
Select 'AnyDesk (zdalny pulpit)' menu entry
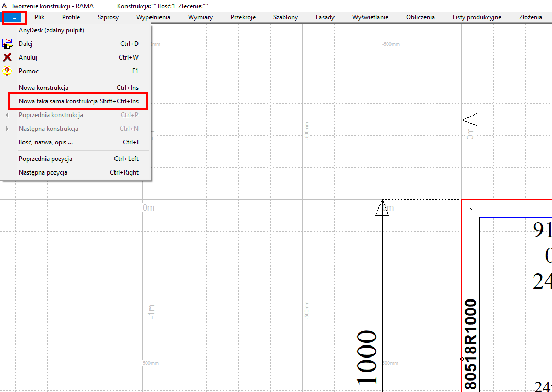[x=51, y=30]
